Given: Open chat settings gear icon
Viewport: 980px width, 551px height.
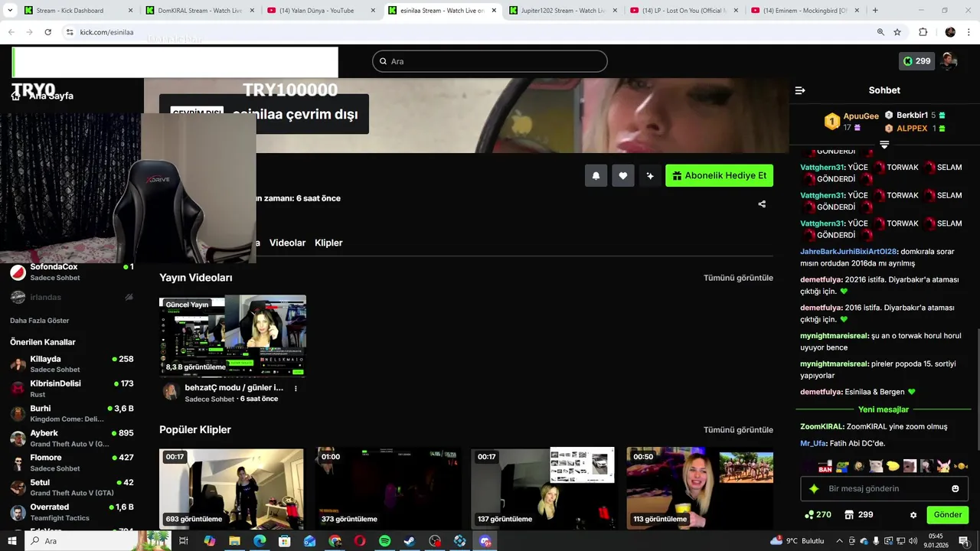Looking at the screenshot, I should point(913,515).
